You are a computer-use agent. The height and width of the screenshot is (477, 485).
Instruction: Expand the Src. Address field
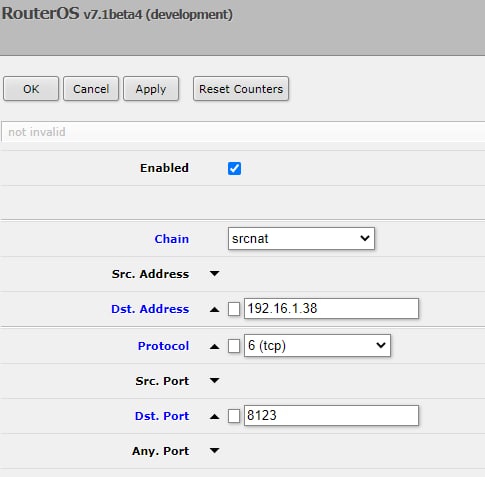(x=215, y=274)
